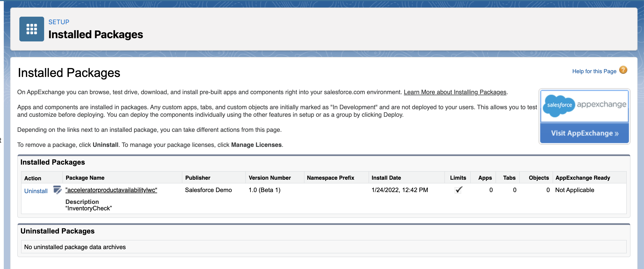This screenshot has width=644, height=269.
Task: Click the SETUP breadcrumb label
Action: pos(59,22)
